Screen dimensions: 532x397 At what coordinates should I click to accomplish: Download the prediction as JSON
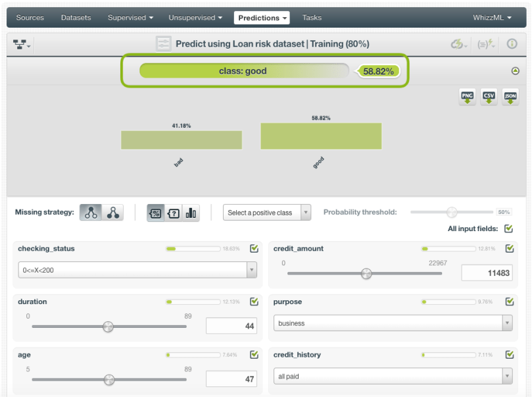point(510,97)
